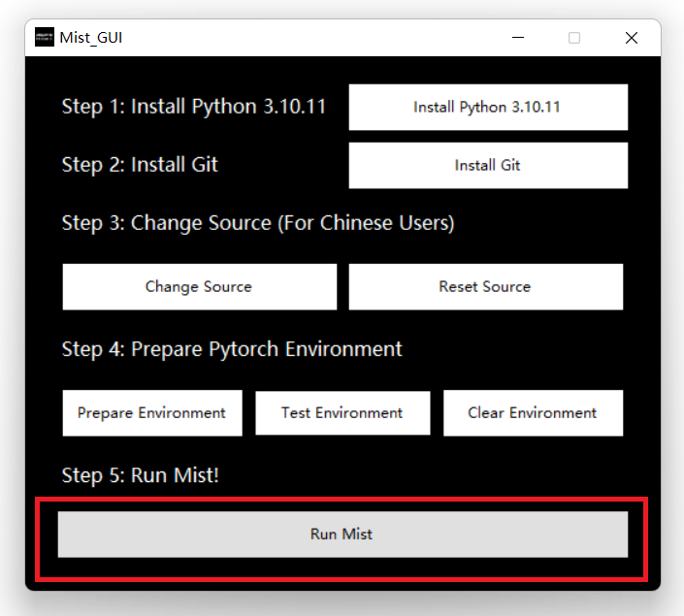Click the Install Python 3.10.11 button

(488, 107)
